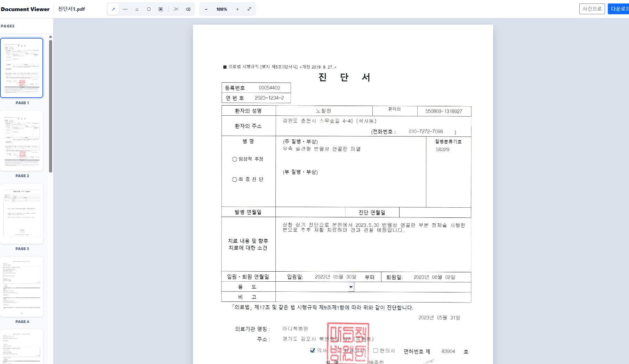Choose the scissors crop tool
The width and height of the screenshot is (629, 364).
176,9
